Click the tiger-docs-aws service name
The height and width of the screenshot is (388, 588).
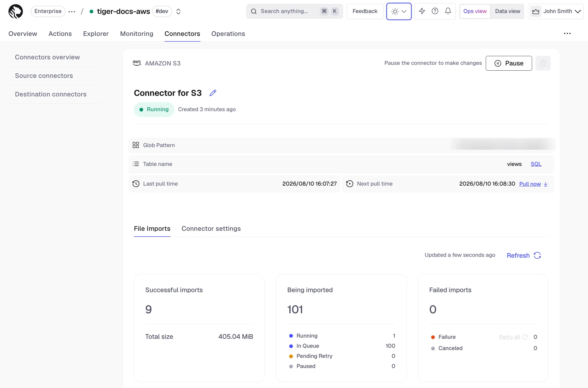pyautogui.click(x=123, y=11)
